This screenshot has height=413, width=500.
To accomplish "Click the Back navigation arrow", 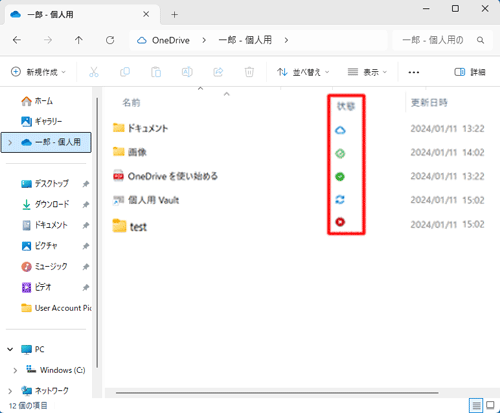I will pyautogui.click(x=17, y=40).
